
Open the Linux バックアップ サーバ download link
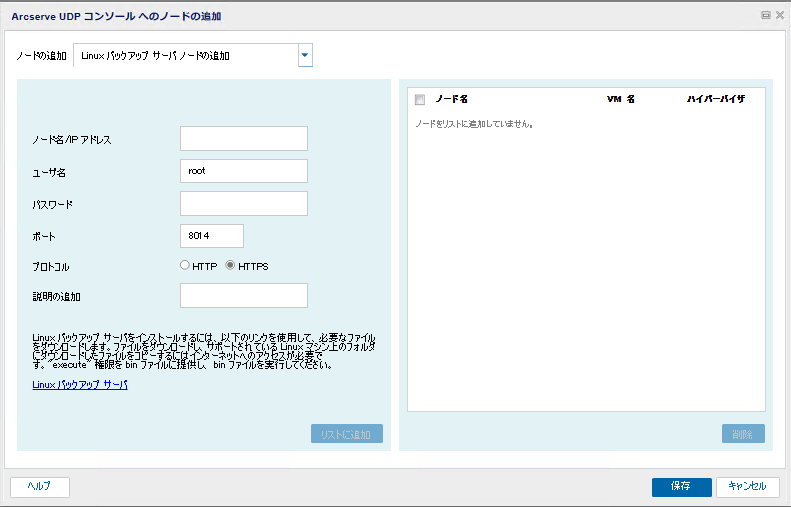coord(80,385)
